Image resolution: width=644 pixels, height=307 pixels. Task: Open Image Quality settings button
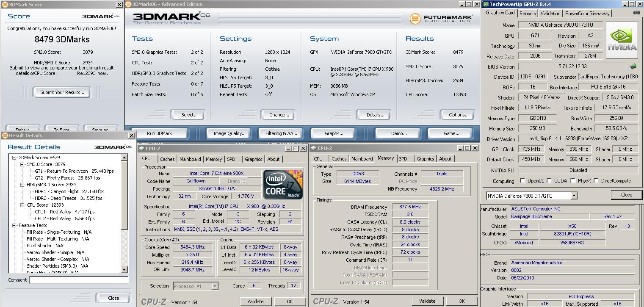pyautogui.click(x=229, y=133)
